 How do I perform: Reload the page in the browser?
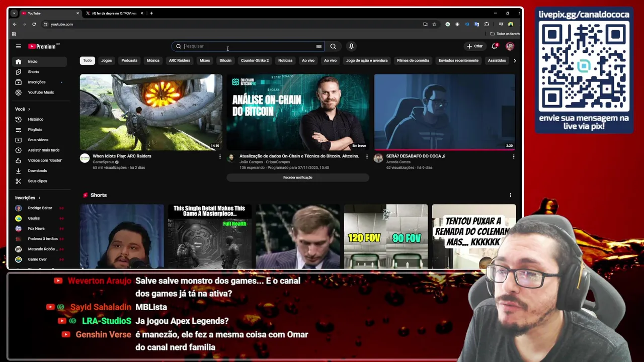coord(34,24)
